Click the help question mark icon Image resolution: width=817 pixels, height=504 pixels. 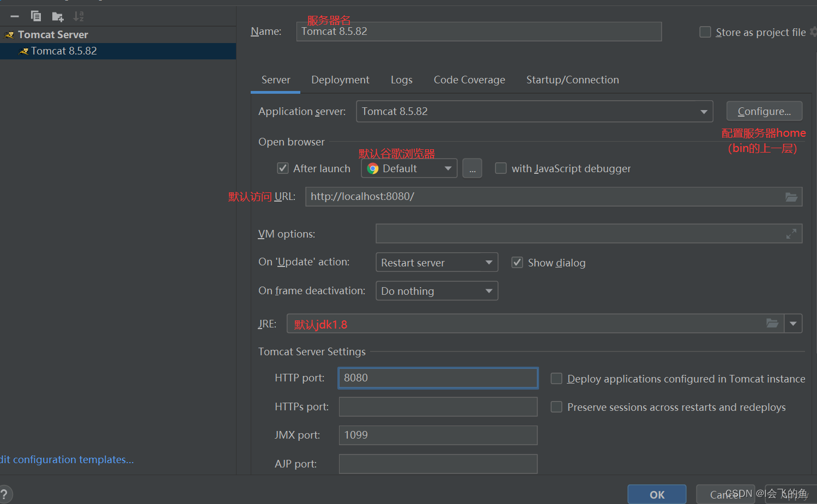(x=4, y=494)
